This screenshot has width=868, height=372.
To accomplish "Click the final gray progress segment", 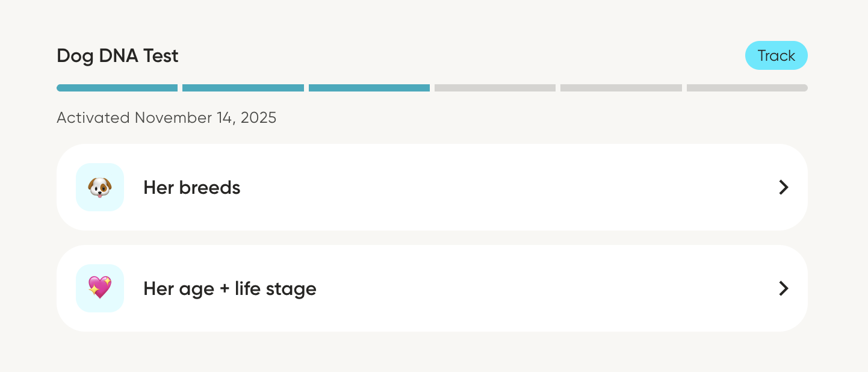I will [x=747, y=87].
